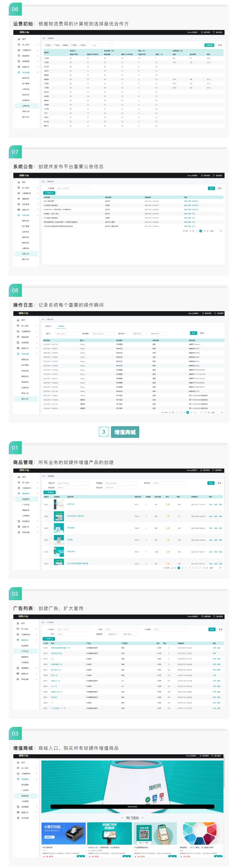Click 代理商账号 icon in 广告列表 panel sidebar
This screenshot has height=868, width=234.
tap(18, 634)
